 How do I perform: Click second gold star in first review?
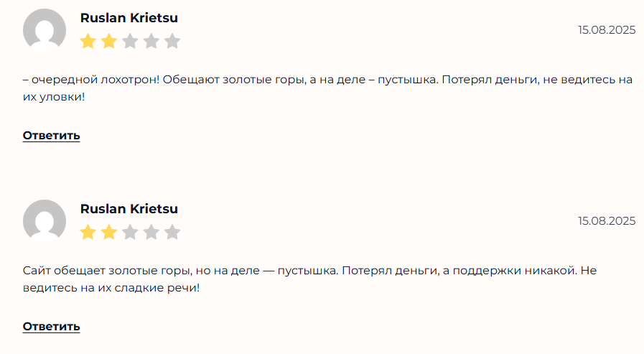pyautogui.click(x=109, y=41)
